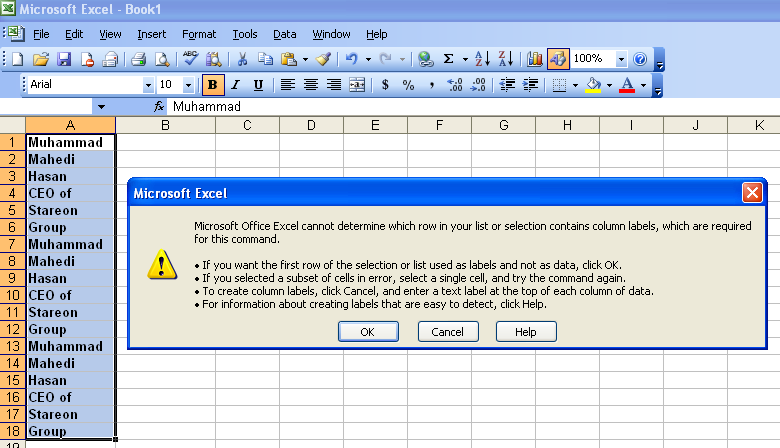The image size is (780, 448).
Task: Open the Font size dropdown
Action: [188, 85]
